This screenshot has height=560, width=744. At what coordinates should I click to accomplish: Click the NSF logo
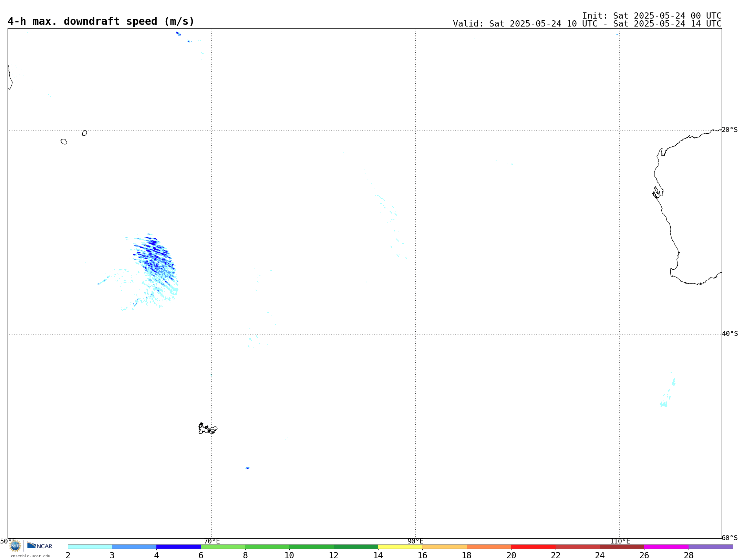click(15, 546)
